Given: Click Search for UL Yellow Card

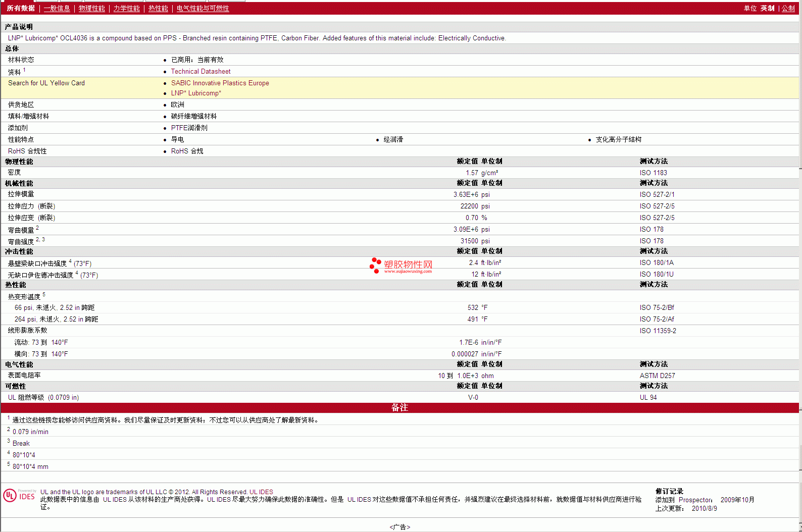Looking at the screenshot, I should (x=46, y=83).
